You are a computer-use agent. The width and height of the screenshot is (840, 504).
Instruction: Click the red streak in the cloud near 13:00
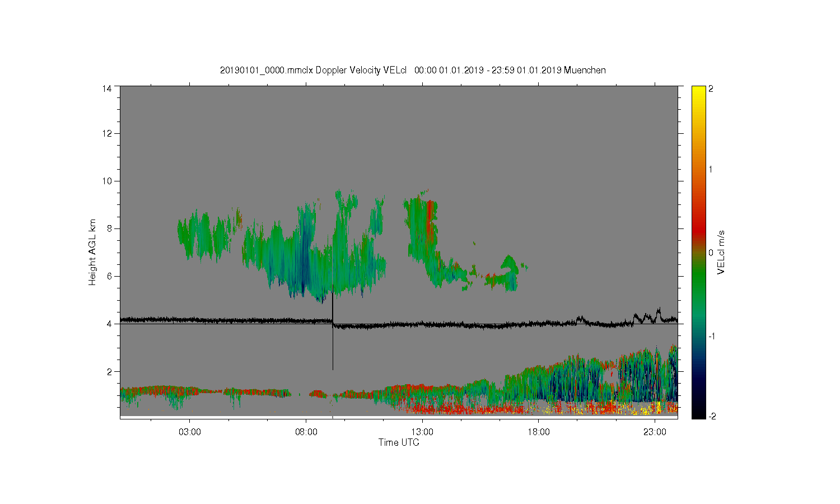(430, 221)
